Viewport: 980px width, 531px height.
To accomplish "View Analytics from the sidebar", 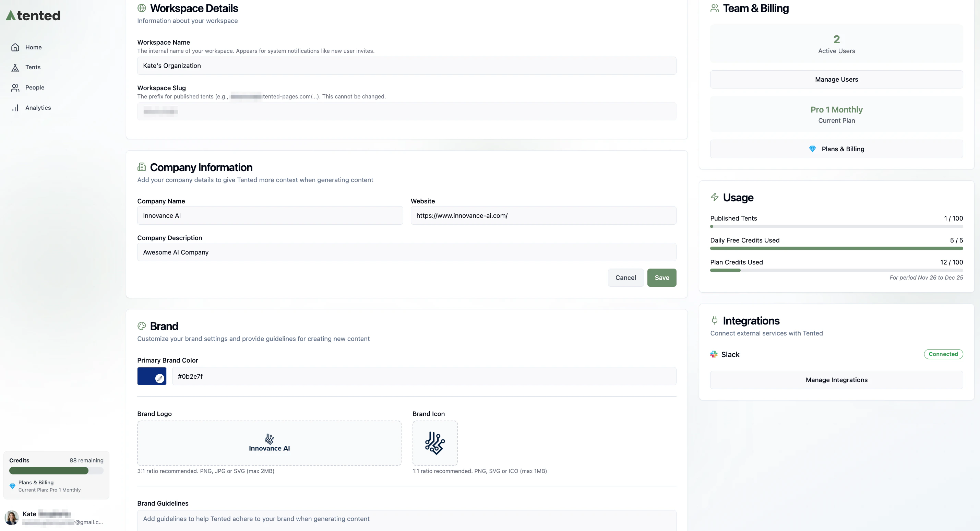I will click(x=38, y=107).
